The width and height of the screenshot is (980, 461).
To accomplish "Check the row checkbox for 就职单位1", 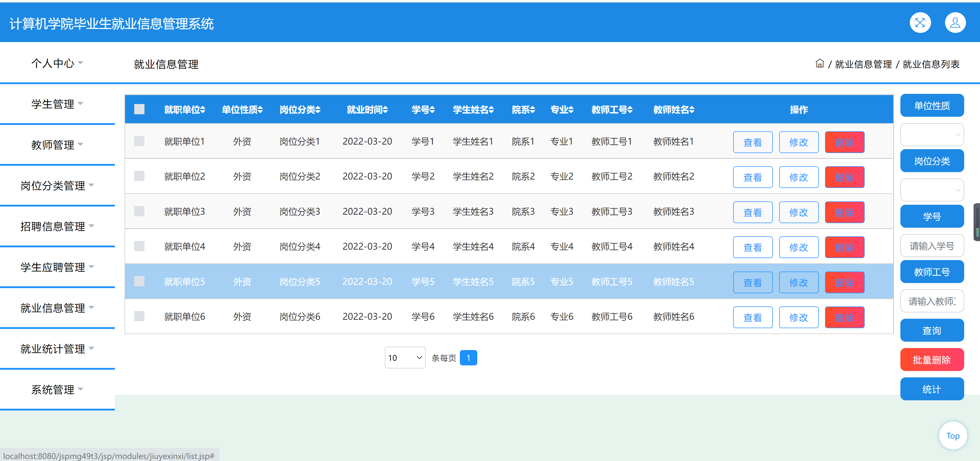I will pyautogui.click(x=139, y=141).
